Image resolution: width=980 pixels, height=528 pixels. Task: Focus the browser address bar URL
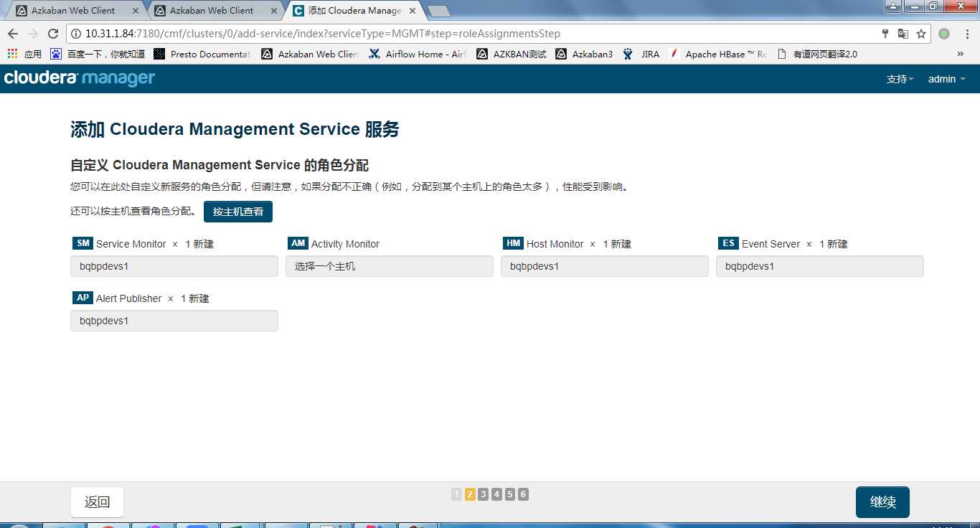click(x=323, y=34)
